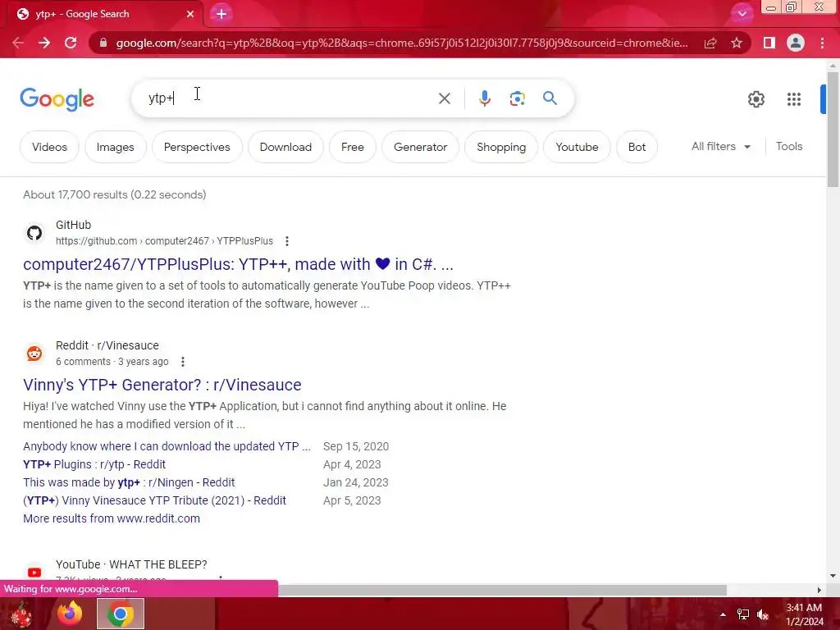Click 'About 17,700 results' text
The height and width of the screenshot is (630, 840).
pos(114,194)
